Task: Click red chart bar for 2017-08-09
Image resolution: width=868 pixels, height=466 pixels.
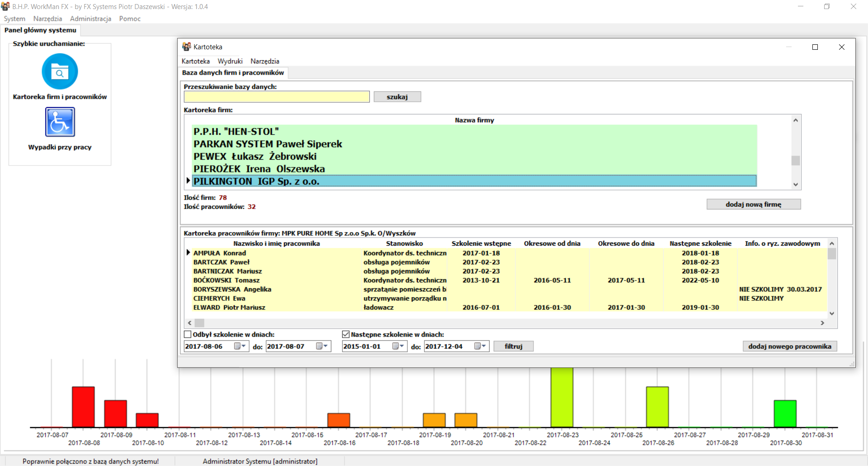Action: point(115,414)
